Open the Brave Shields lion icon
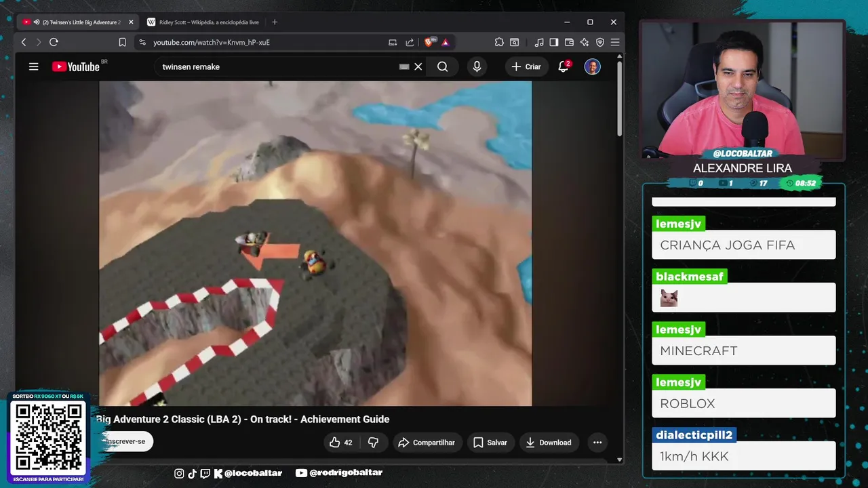The image size is (868, 488). point(429,42)
